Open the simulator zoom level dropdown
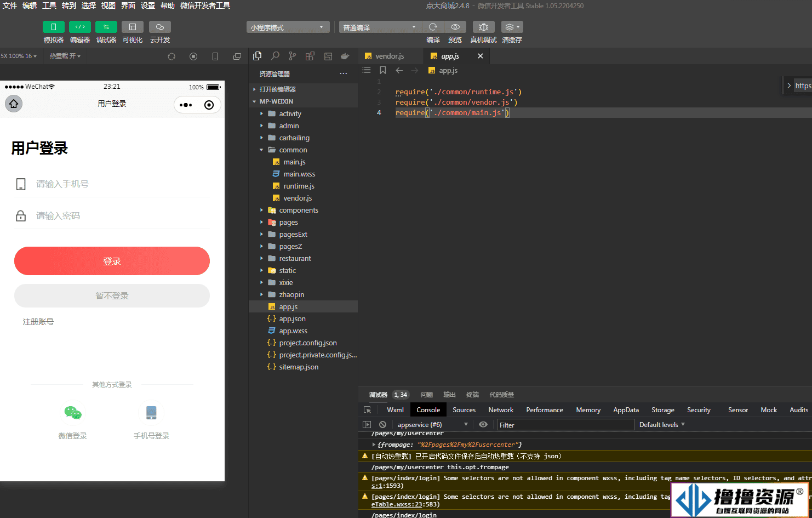 [19, 56]
